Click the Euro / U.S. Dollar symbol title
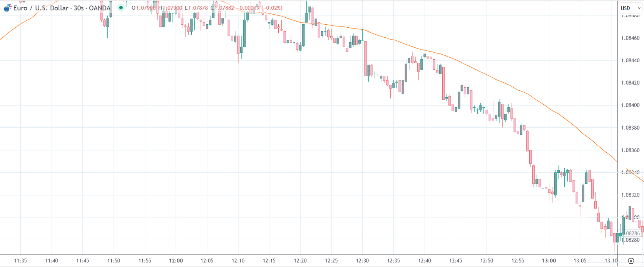644x267 pixels. (x=62, y=8)
